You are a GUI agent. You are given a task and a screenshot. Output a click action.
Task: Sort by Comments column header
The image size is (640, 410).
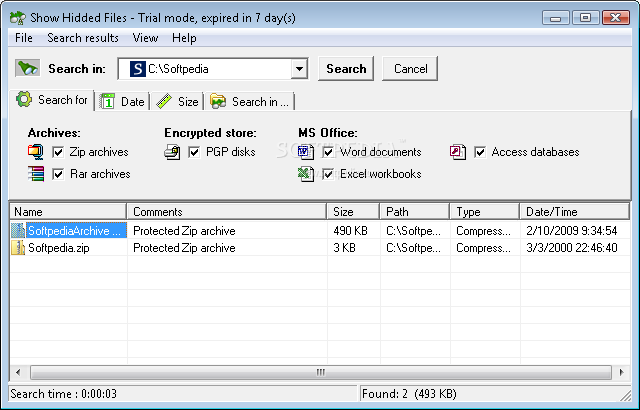227,212
